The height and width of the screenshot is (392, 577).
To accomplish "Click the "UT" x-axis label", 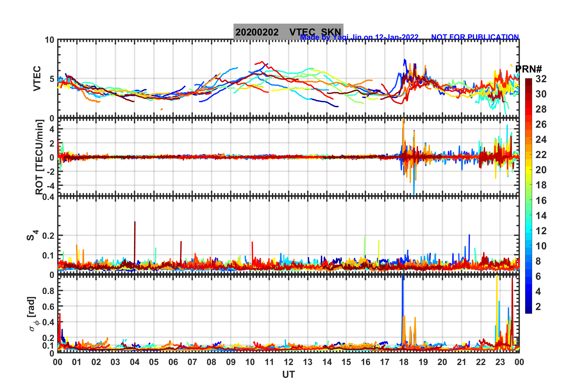I will (288, 375).
